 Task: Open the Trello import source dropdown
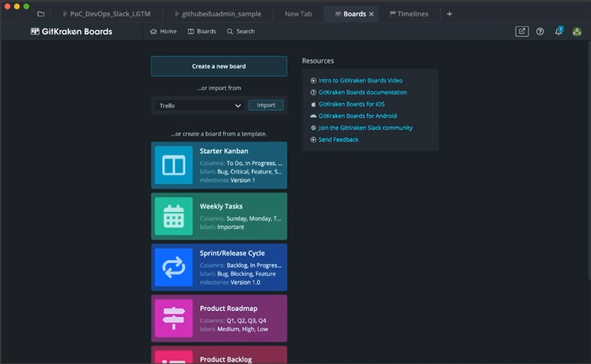(199, 105)
